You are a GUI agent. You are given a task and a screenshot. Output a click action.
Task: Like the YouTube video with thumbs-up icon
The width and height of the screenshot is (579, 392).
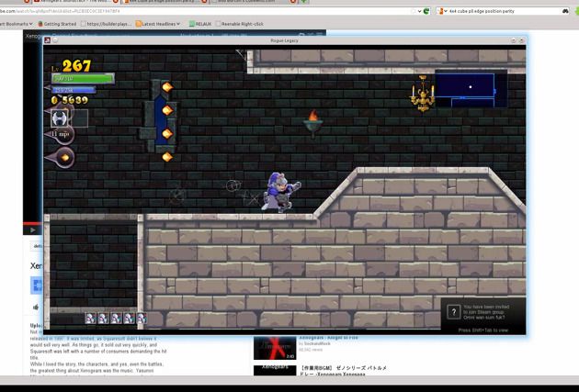tap(36, 307)
